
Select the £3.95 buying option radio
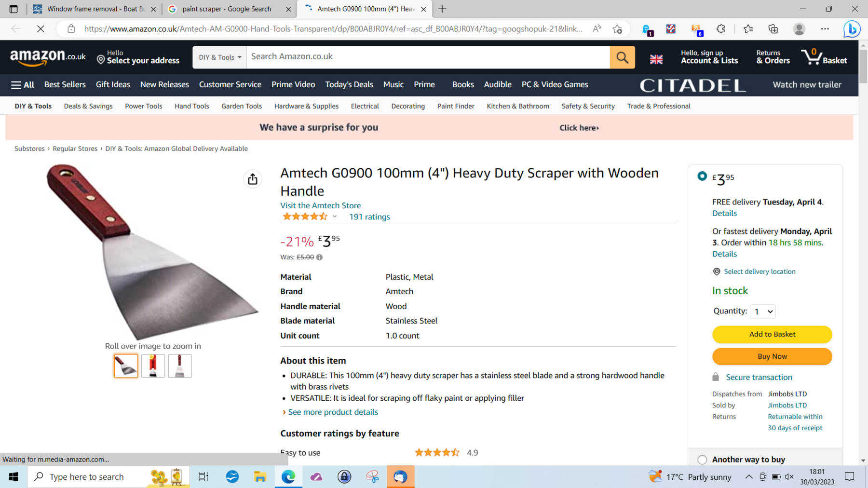tap(702, 176)
